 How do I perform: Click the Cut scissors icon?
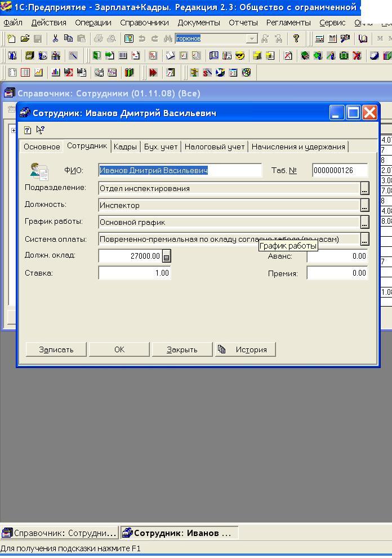point(55,39)
